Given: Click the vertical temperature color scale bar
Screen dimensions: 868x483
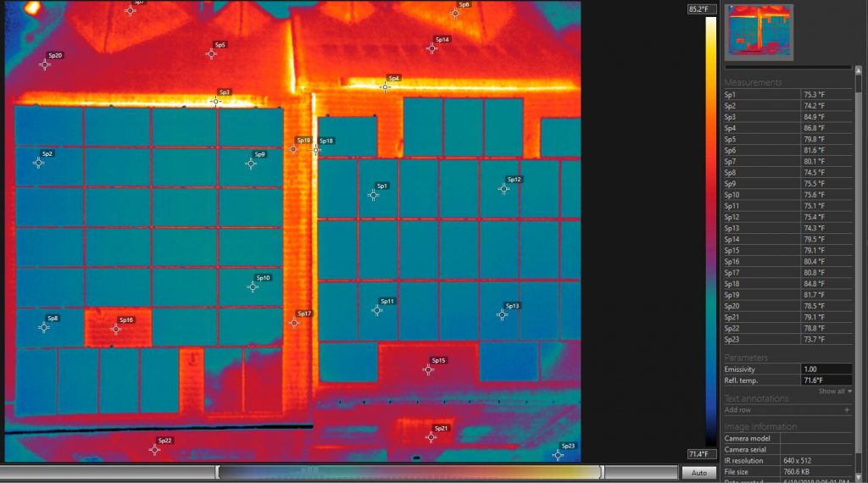Looking at the screenshot, I should (x=711, y=231).
